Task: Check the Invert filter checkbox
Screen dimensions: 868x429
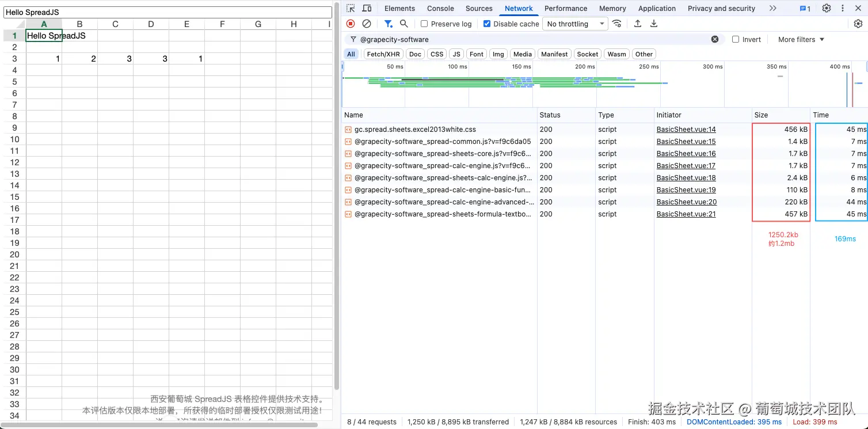Action: (x=736, y=40)
